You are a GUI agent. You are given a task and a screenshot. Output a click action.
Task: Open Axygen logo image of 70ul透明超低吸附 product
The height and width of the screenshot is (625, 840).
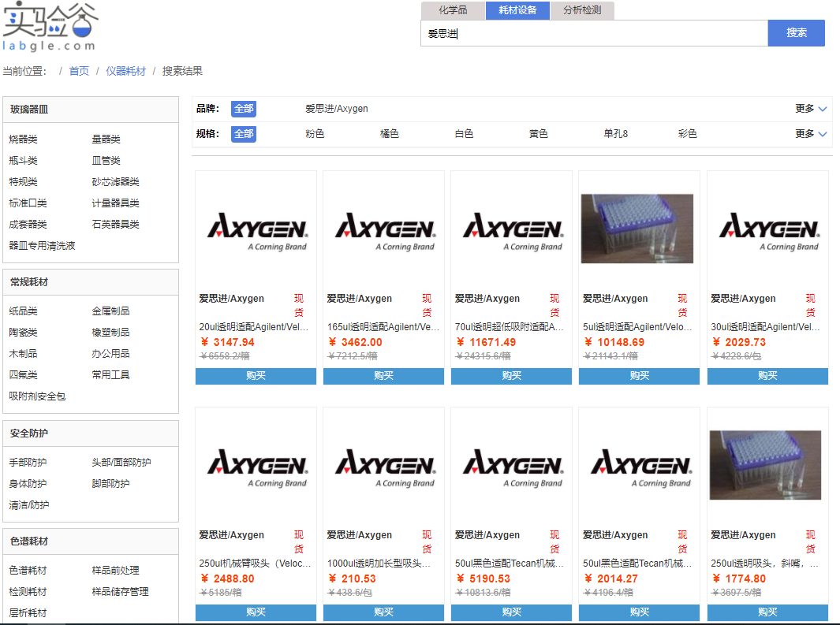pyautogui.click(x=513, y=232)
